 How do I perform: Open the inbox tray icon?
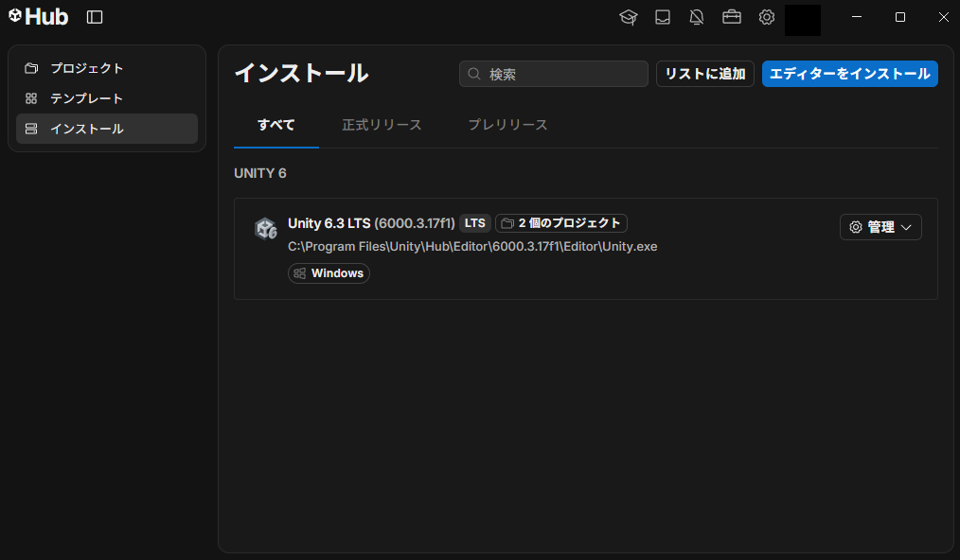tap(663, 17)
